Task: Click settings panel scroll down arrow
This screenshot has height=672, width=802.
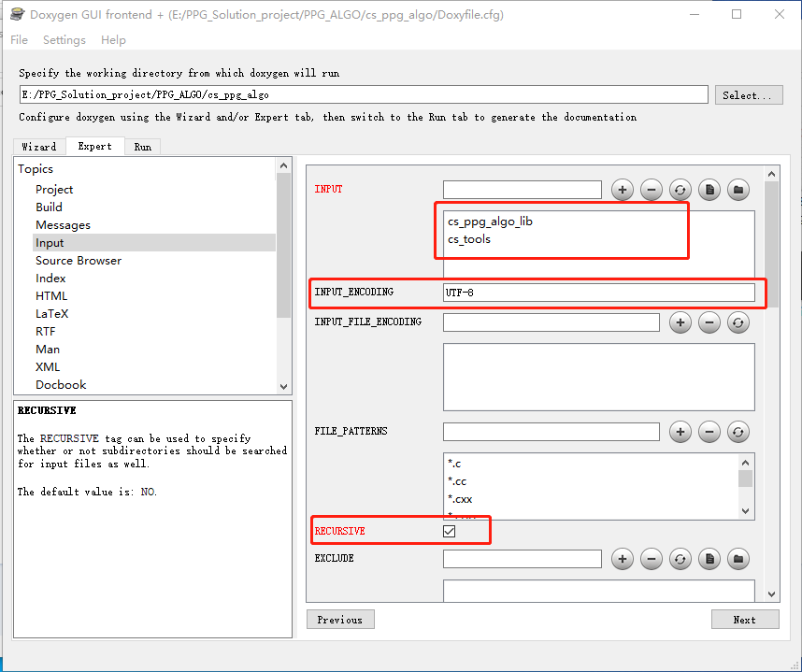Action: tap(772, 594)
